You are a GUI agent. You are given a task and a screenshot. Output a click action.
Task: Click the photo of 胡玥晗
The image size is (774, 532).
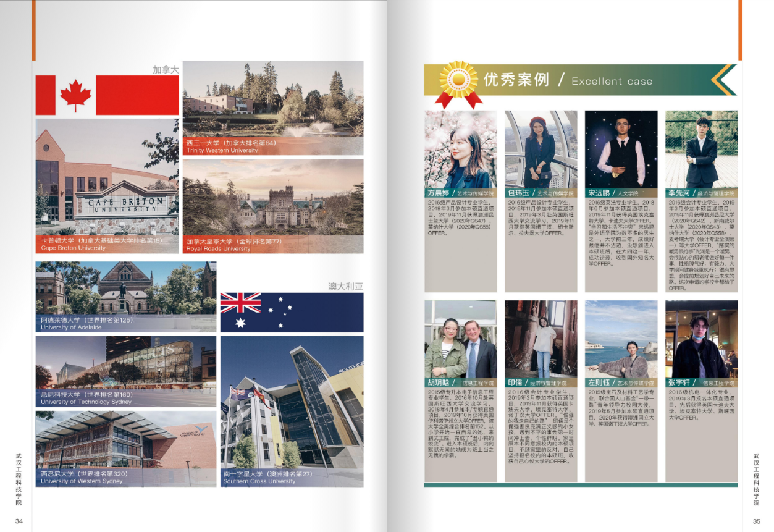tap(461, 339)
